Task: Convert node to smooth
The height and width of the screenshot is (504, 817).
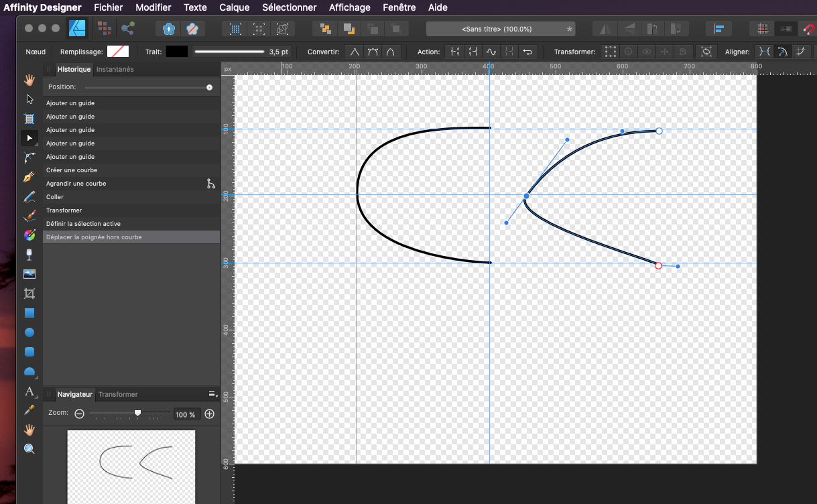Action: click(373, 52)
